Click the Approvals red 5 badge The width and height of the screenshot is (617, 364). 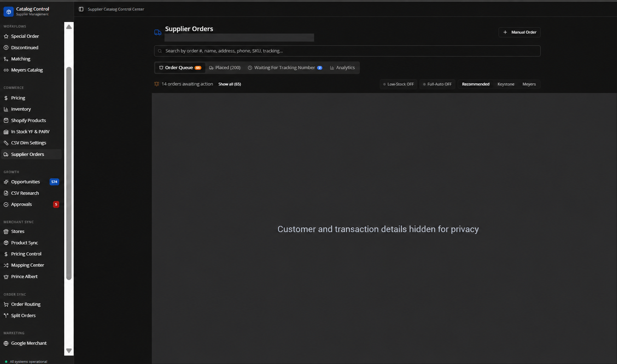click(56, 204)
